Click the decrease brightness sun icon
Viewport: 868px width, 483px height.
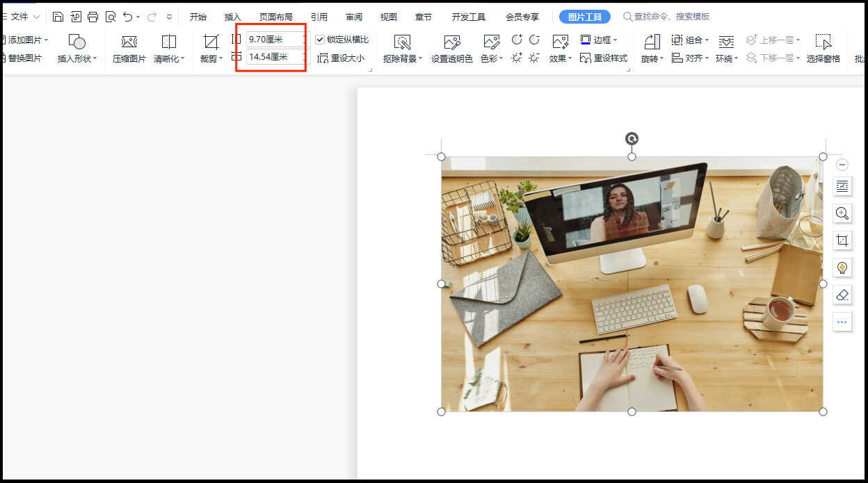coord(534,58)
